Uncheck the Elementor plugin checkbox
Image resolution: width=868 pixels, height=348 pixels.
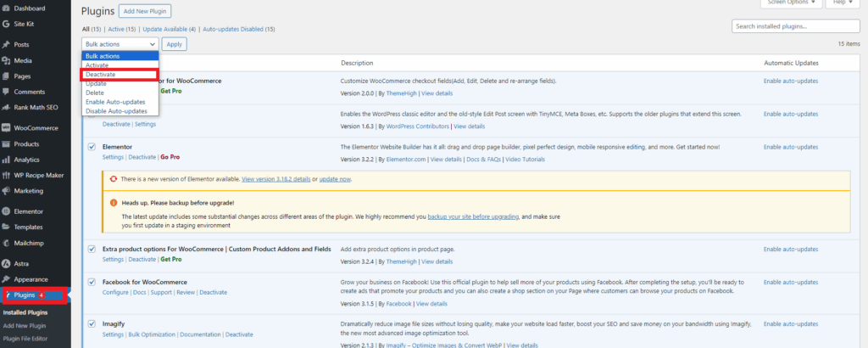point(92,147)
